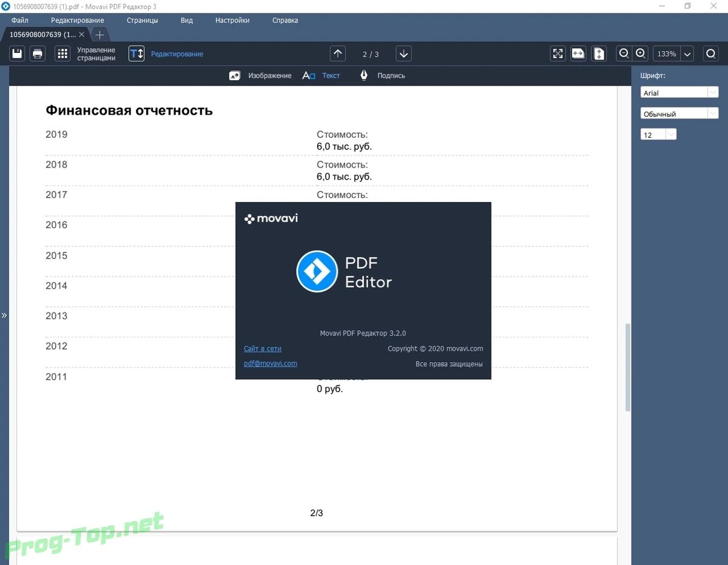Open a new tab with plus icon

100,35
